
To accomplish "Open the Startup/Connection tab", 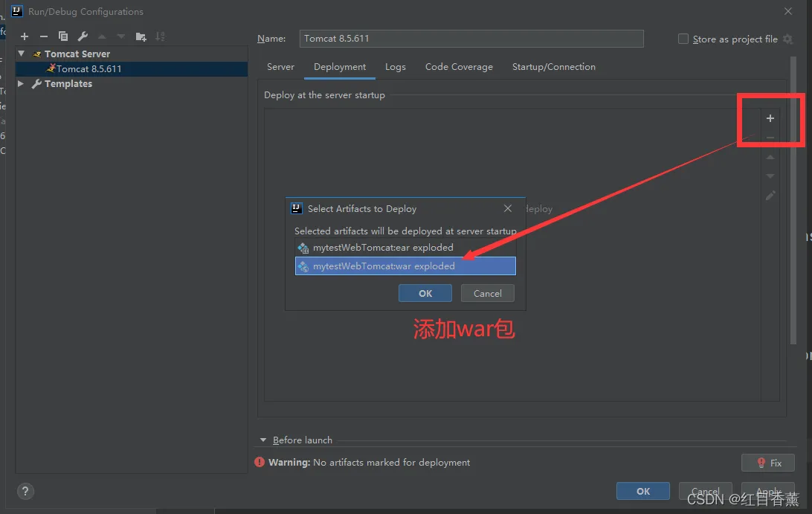I will click(553, 67).
